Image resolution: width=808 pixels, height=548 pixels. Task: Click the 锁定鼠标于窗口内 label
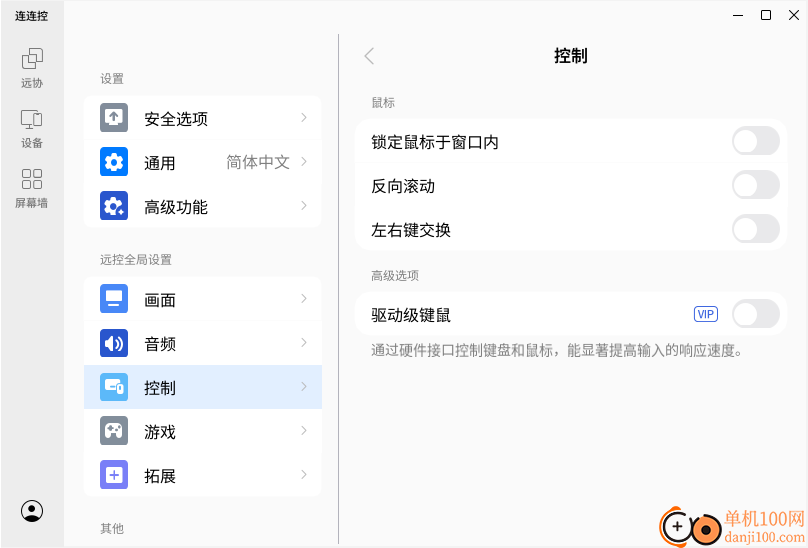point(434,142)
